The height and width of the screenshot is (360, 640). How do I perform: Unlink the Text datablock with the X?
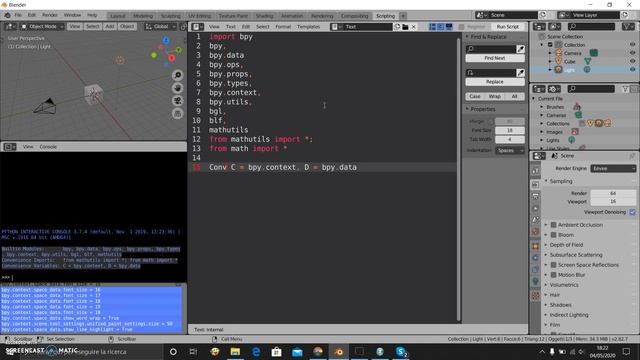[413, 27]
